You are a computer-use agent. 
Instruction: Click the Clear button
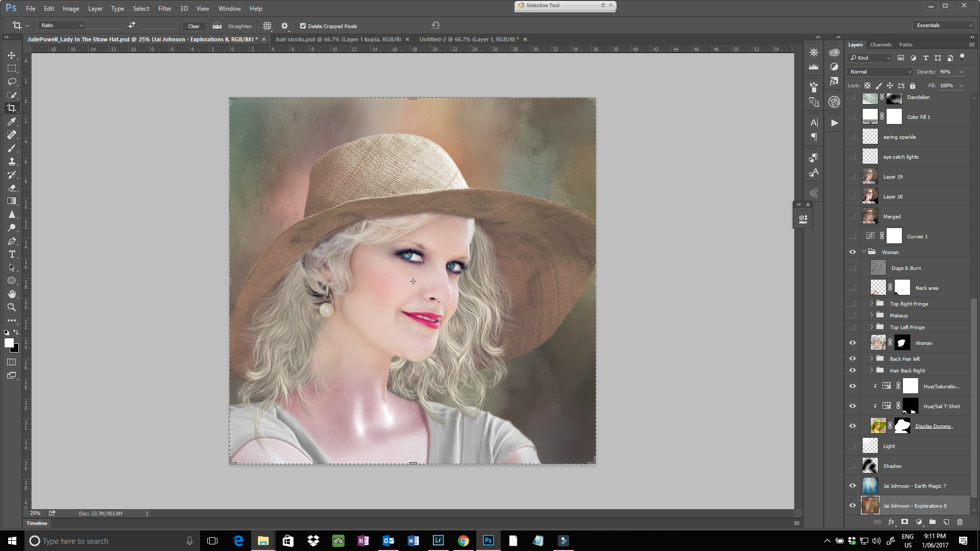point(194,26)
